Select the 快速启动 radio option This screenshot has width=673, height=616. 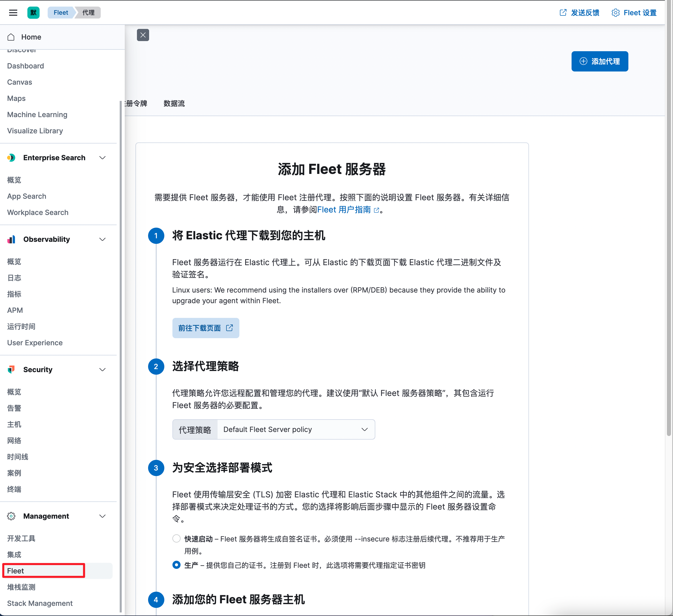coord(176,538)
